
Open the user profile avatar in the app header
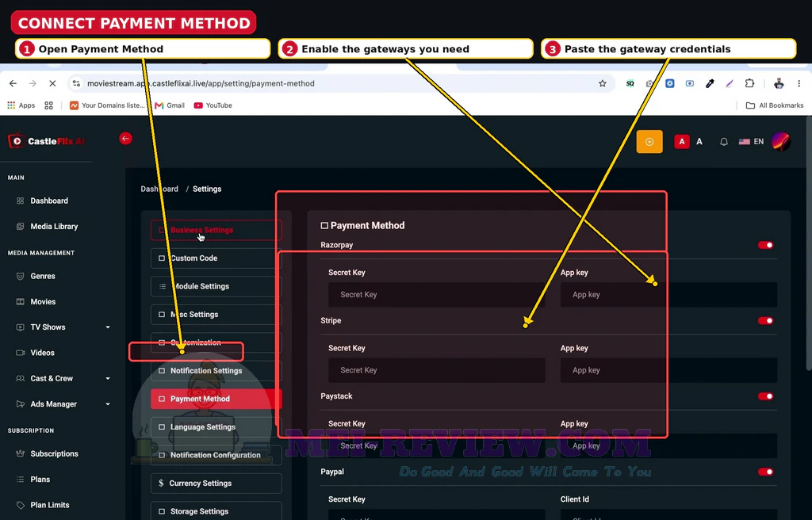pos(781,141)
